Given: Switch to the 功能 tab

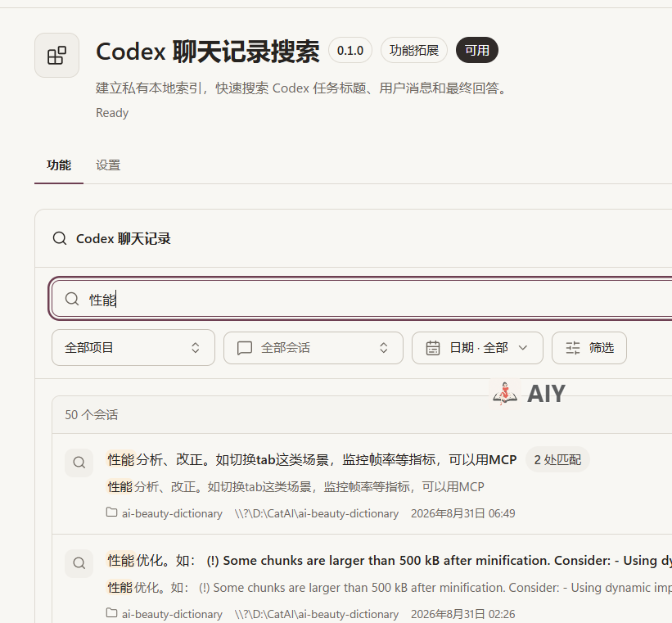Looking at the screenshot, I should click(x=59, y=165).
